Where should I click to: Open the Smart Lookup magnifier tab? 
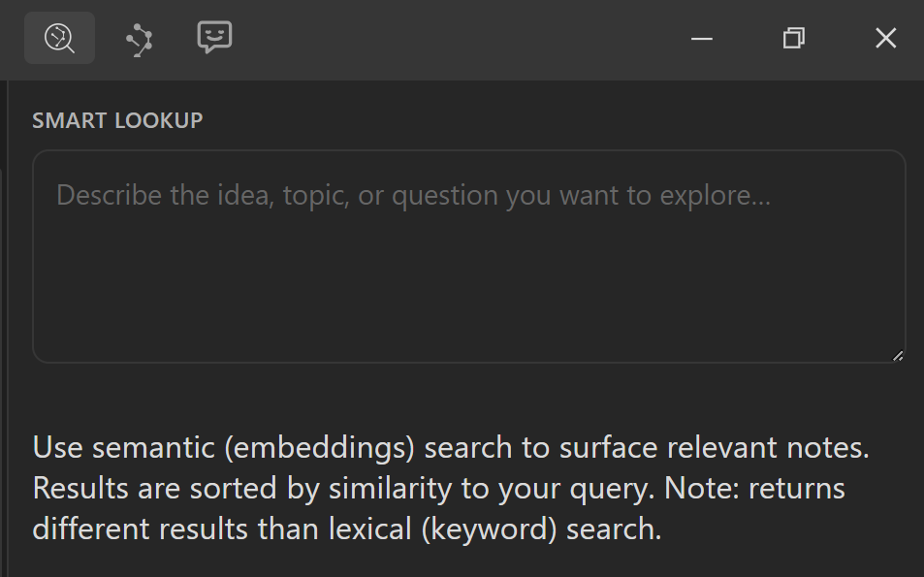coord(59,38)
